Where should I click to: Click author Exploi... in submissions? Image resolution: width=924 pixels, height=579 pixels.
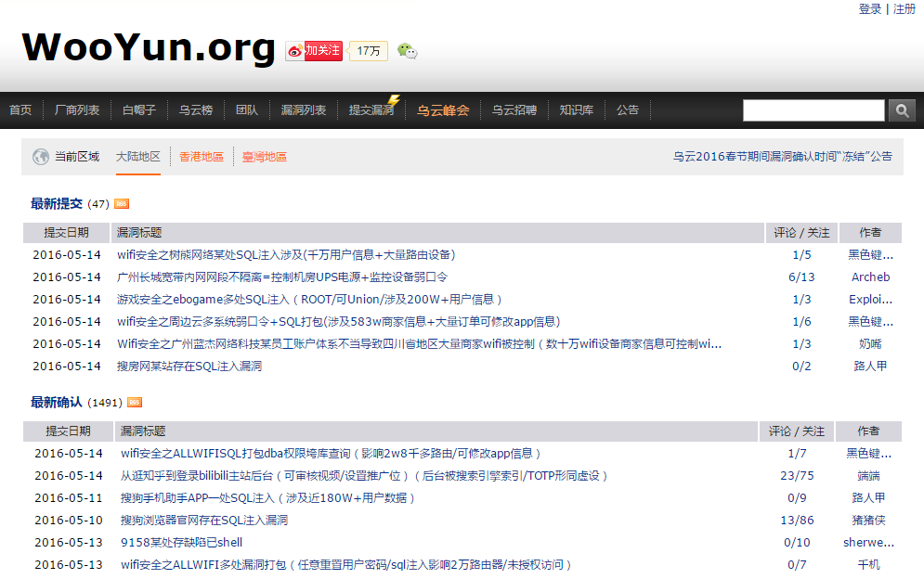(870, 300)
